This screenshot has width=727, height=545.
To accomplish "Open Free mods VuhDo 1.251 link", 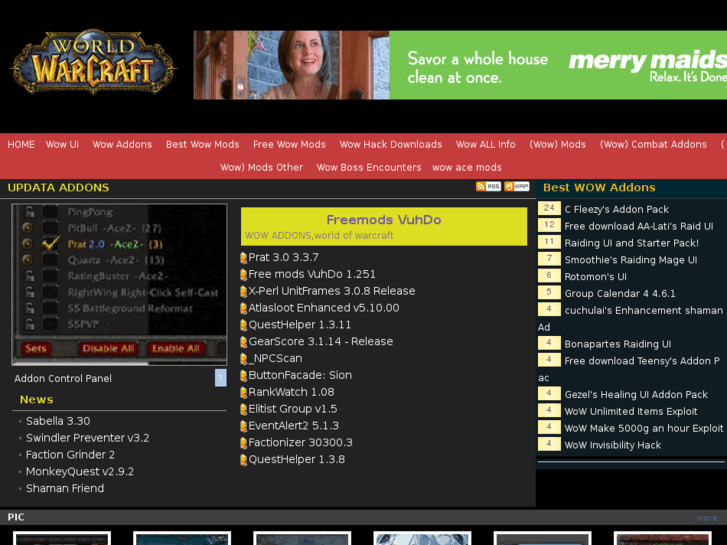I will coord(312,274).
